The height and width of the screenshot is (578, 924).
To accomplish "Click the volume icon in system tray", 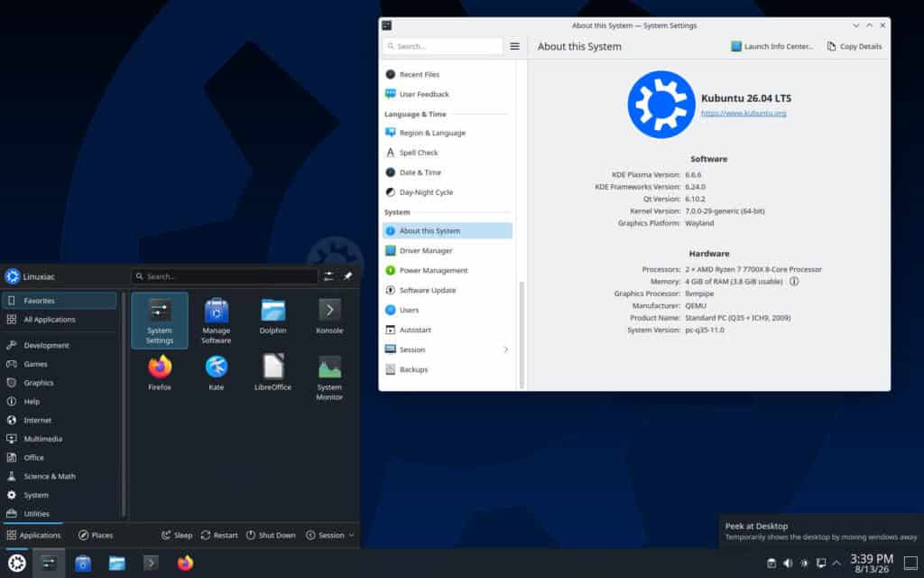I will 788,564.
